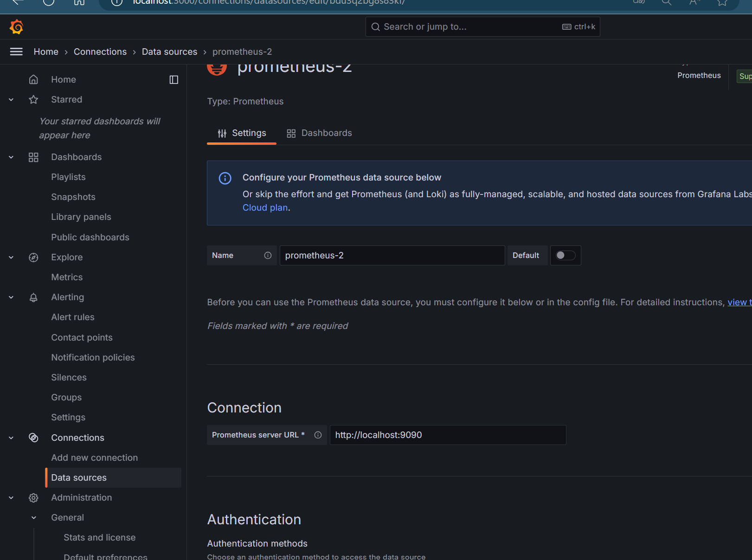Open Metrics under Explore
Screen dimensions: 752x560
point(67,277)
